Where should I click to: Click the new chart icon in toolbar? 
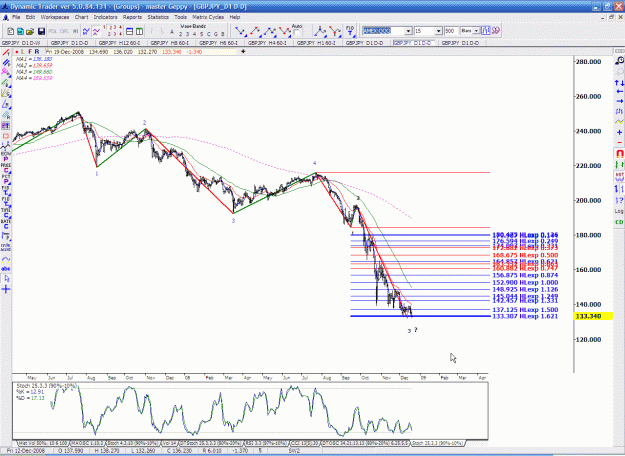point(11,31)
